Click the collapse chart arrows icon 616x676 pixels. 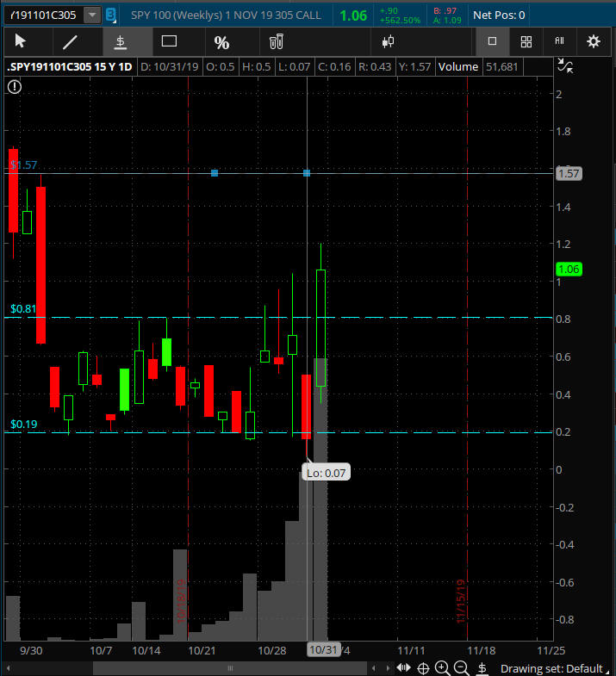[x=565, y=66]
